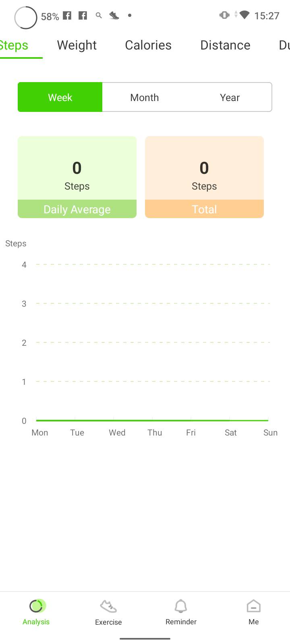The image size is (290, 644).
Task: Switch to Year range view
Action: point(230,97)
